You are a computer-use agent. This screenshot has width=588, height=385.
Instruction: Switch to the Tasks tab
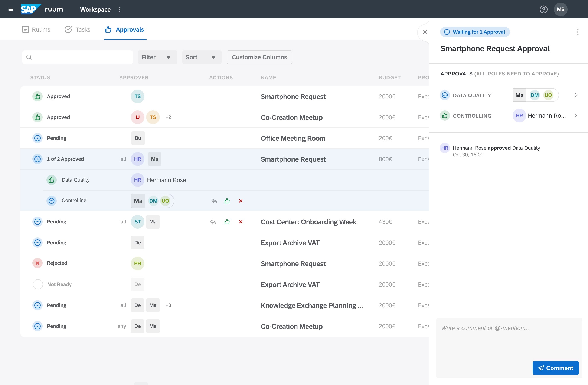(77, 29)
